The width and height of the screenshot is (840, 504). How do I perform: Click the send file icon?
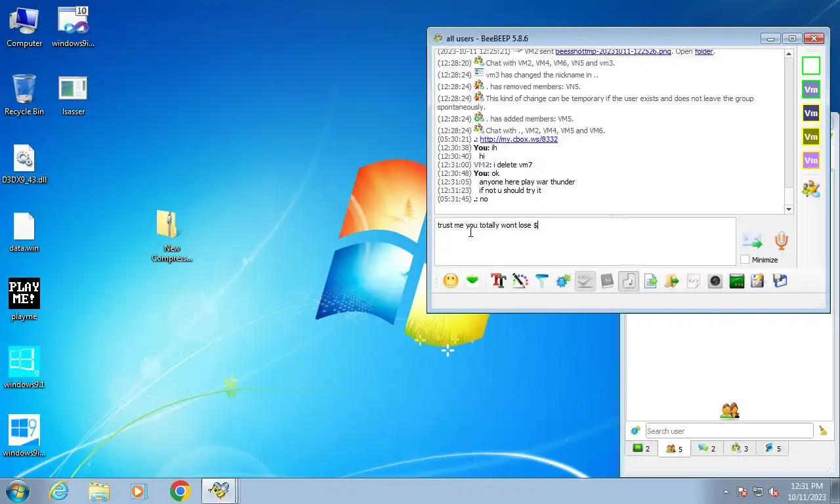pos(650,281)
